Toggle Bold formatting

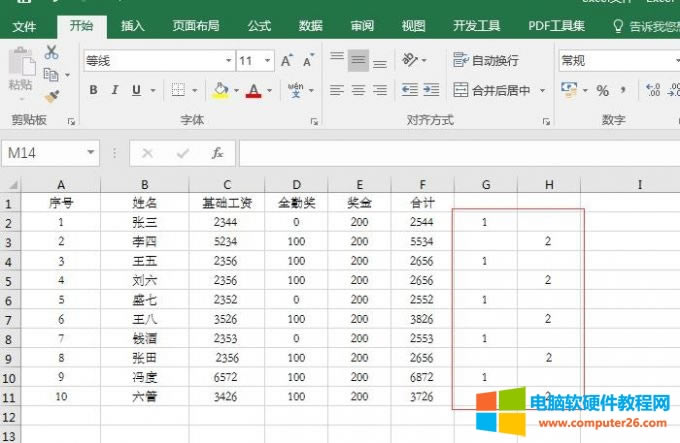(93, 91)
